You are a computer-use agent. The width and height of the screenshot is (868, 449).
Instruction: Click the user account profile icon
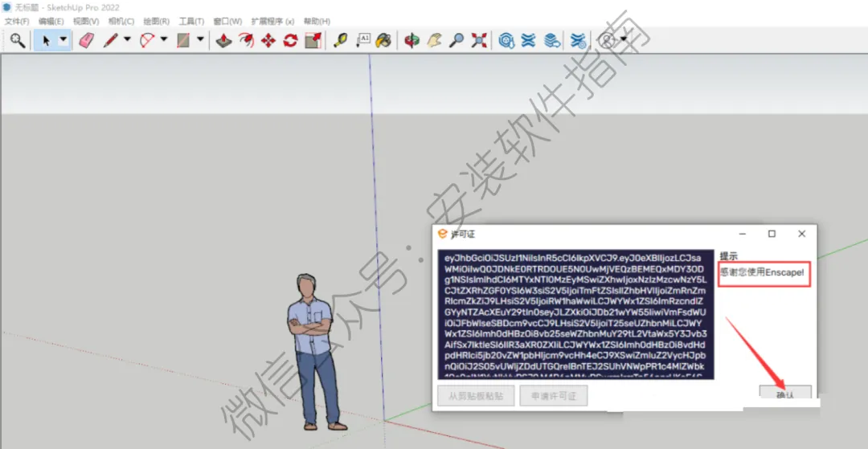coord(608,40)
